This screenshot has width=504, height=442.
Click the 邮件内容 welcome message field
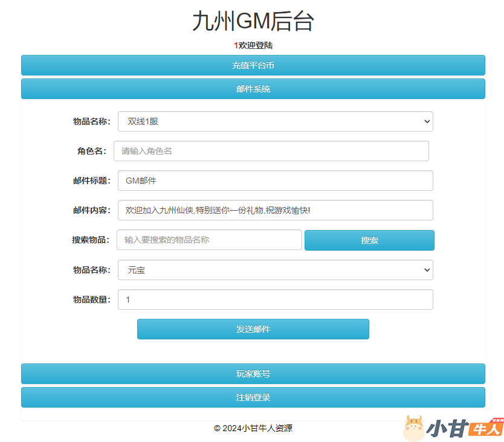coord(275,210)
